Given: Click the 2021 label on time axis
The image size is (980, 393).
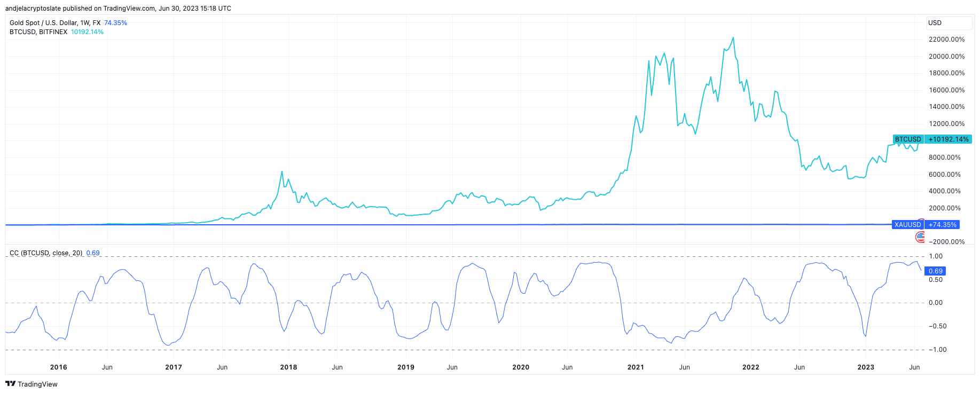Looking at the screenshot, I should point(636,367).
